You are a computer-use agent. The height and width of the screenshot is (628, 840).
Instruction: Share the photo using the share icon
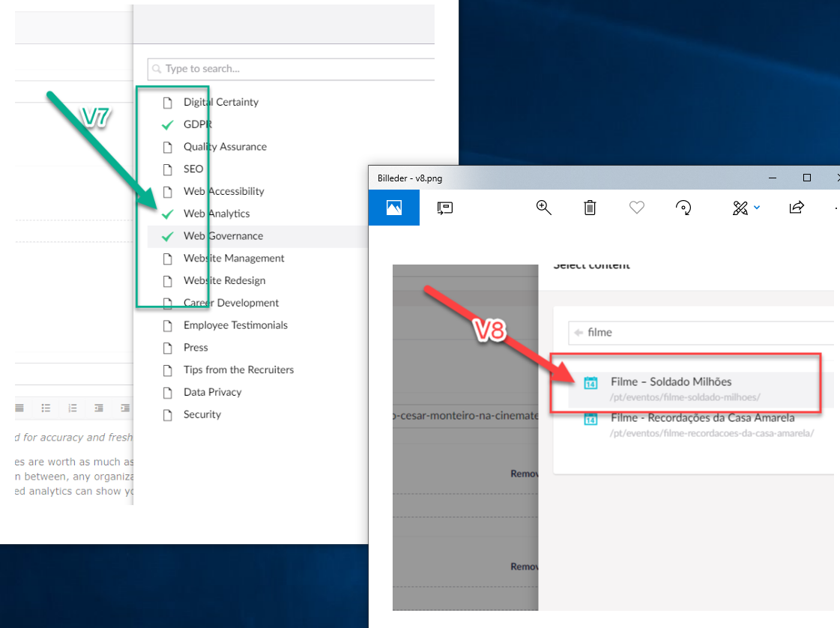pyautogui.click(x=796, y=208)
